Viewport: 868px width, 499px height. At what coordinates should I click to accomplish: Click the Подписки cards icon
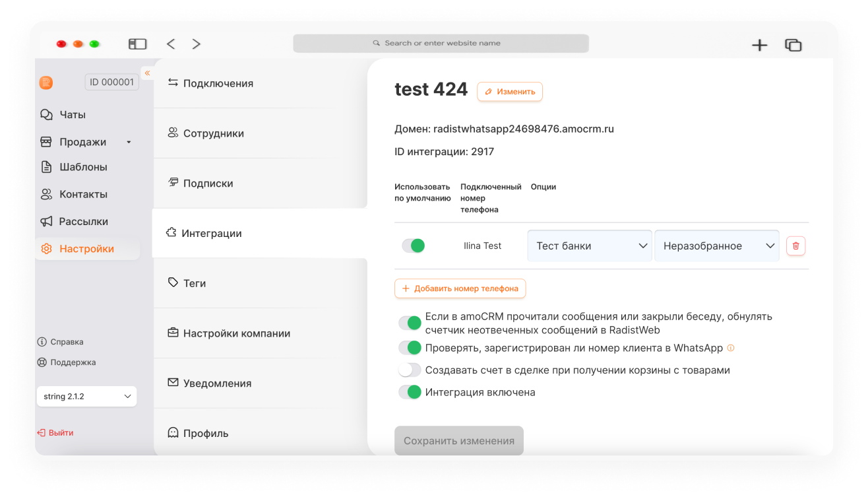click(x=173, y=182)
